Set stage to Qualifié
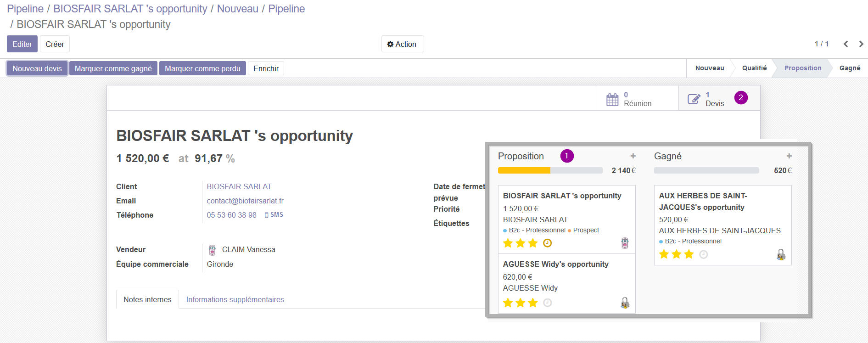Image resolution: width=868 pixels, height=343 pixels. pyautogui.click(x=754, y=68)
